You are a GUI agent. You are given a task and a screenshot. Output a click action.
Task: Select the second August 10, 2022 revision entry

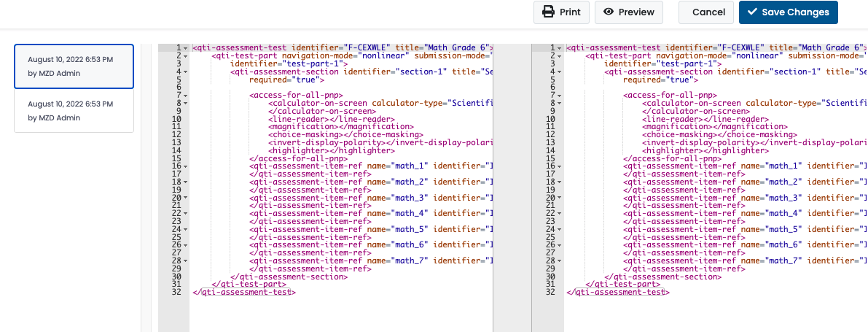pyautogui.click(x=74, y=110)
